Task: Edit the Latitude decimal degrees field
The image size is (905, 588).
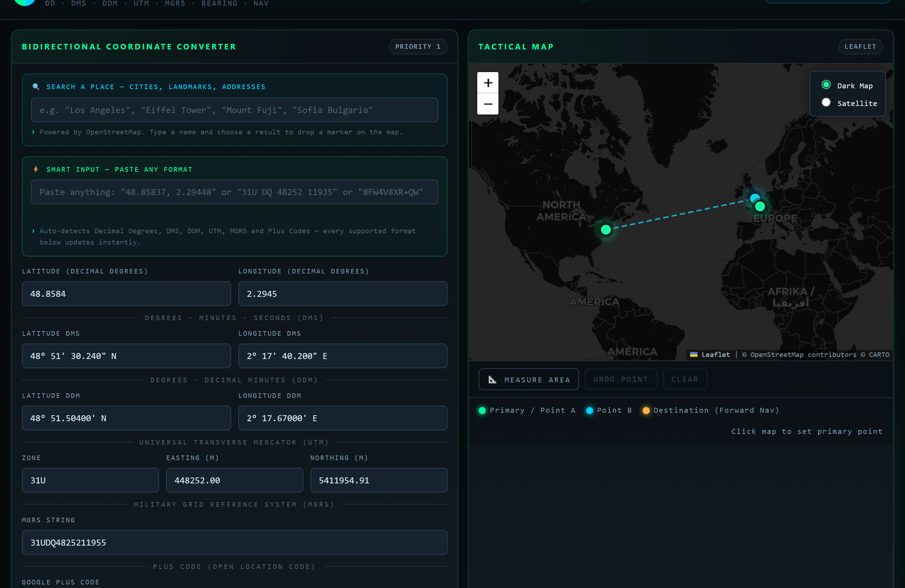Action: point(126,294)
